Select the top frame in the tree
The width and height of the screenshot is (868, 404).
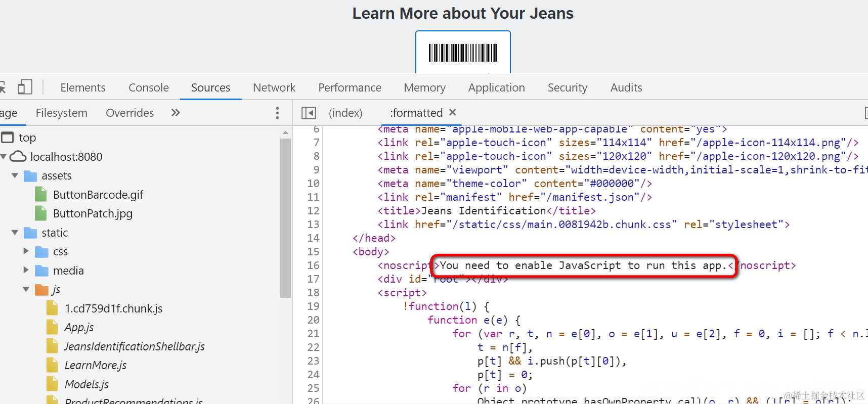coord(27,138)
